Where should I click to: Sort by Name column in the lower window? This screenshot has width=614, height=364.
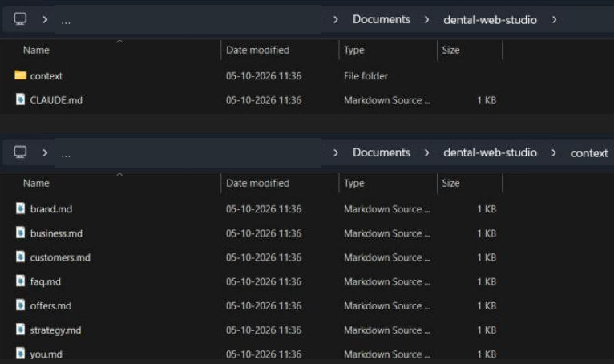tap(36, 183)
